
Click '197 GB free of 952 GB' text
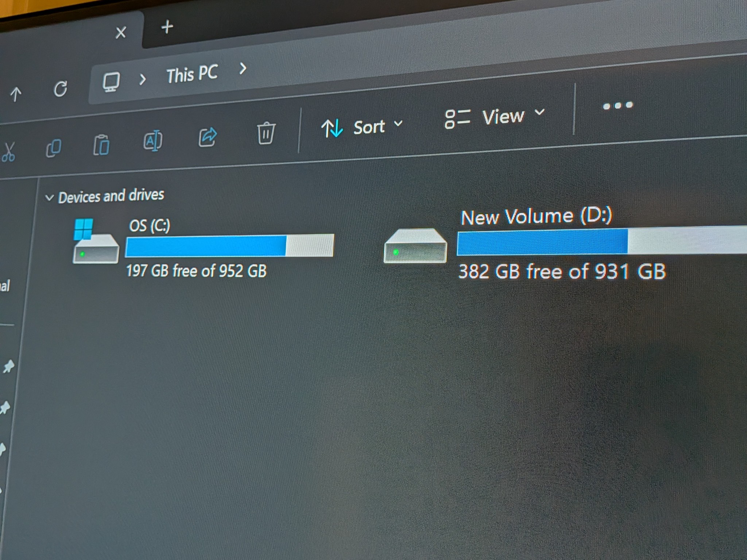tap(196, 271)
